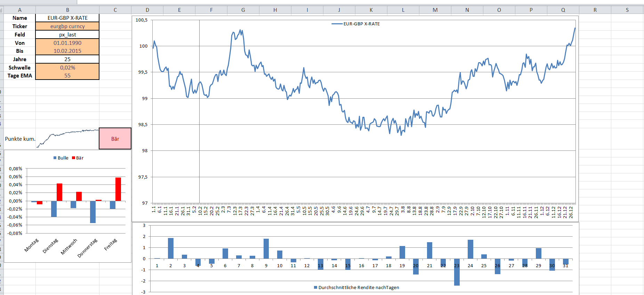The image size is (644, 295).
Task: Select the Bis date cell 10.02.2015
Action: point(67,51)
